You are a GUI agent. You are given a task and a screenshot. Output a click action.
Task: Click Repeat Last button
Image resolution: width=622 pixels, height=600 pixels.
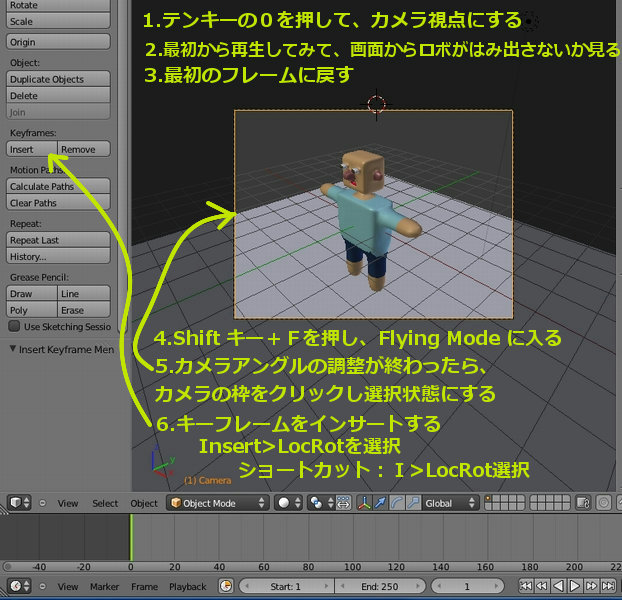[x=58, y=240]
